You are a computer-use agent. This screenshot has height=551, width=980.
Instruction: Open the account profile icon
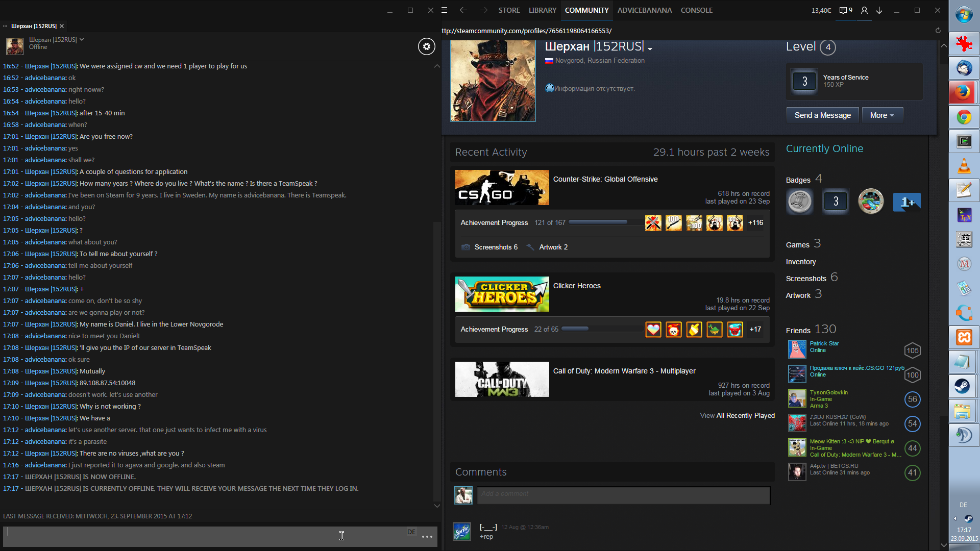pos(864,10)
